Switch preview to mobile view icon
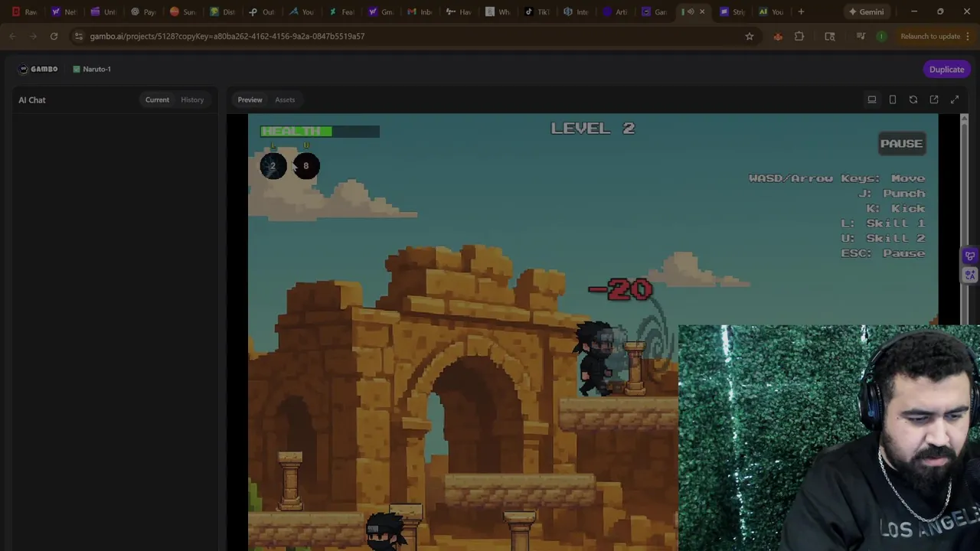The width and height of the screenshot is (980, 551). coord(893,99)
